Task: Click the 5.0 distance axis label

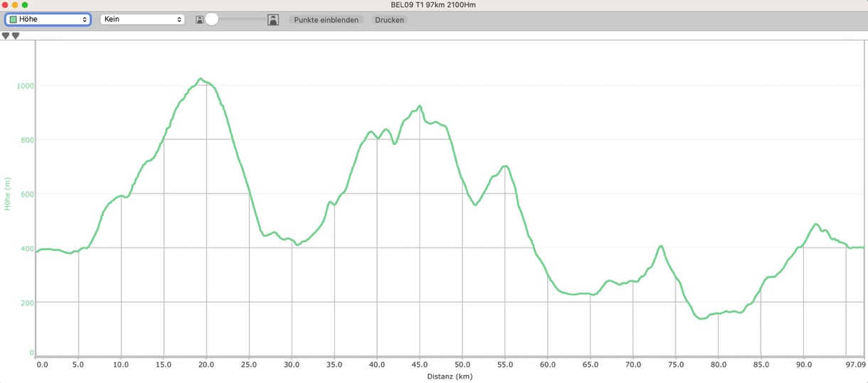Action: point(78,365)
